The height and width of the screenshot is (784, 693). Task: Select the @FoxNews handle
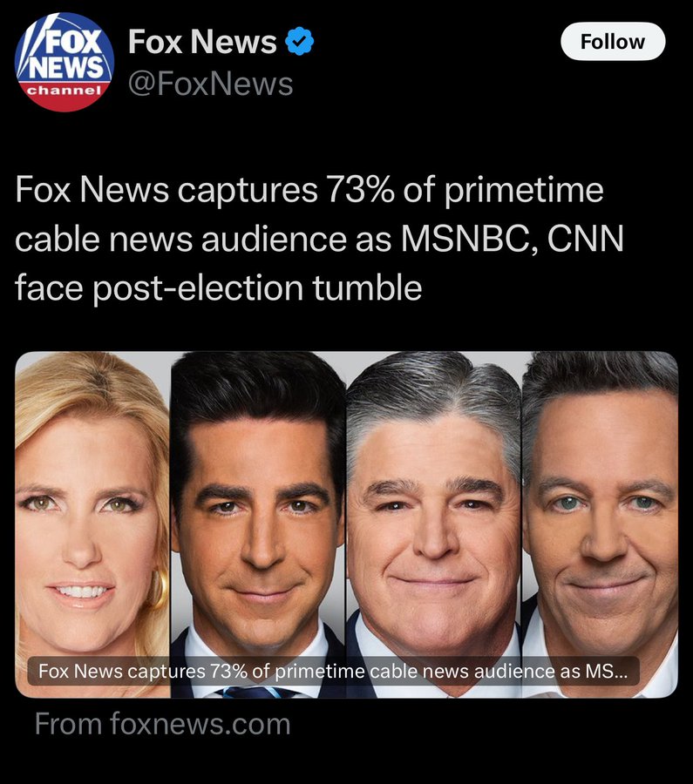pyautogui.click(x=211, y=84)
